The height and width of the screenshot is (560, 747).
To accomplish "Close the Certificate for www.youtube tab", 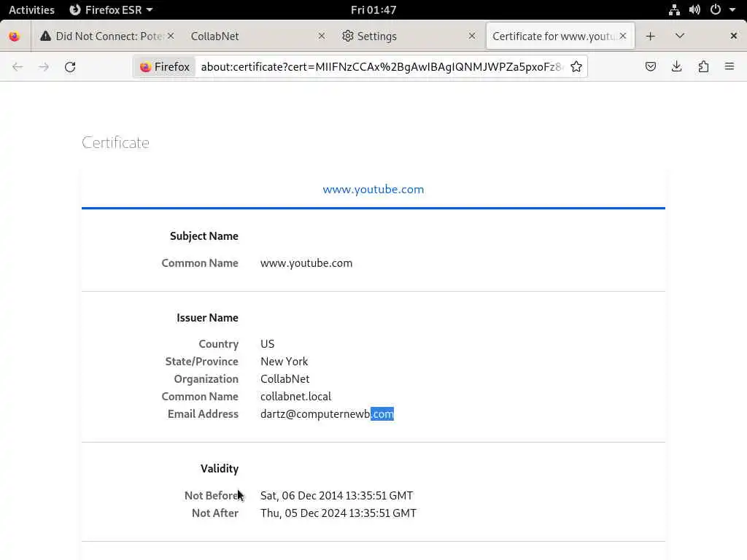I will click(x=623, y=36).
